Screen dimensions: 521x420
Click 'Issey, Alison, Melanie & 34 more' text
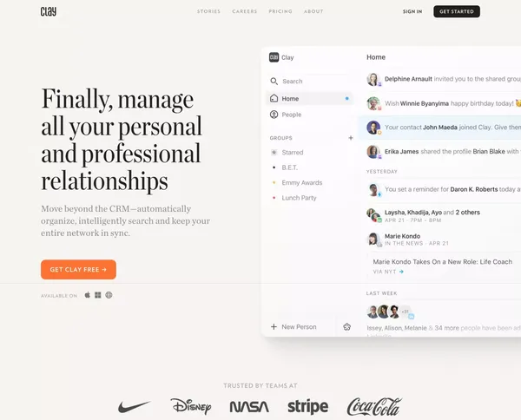pyautogui.click(x=412, y=328)
